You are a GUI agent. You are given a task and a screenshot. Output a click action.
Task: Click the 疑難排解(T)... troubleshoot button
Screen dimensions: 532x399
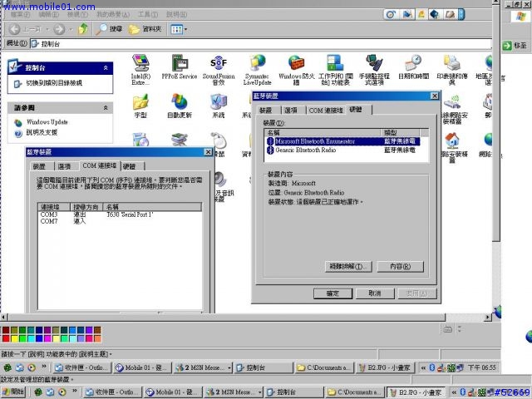click(348, 266)
